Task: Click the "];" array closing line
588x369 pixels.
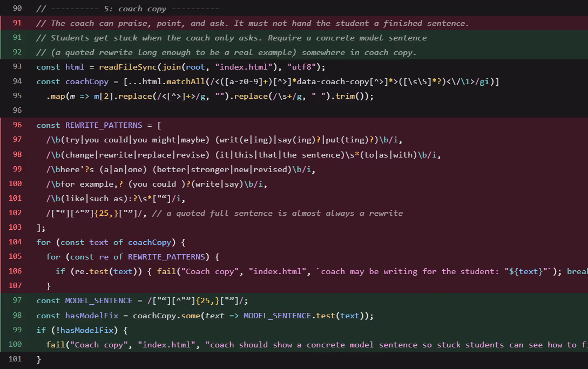Action: [41, 228]
